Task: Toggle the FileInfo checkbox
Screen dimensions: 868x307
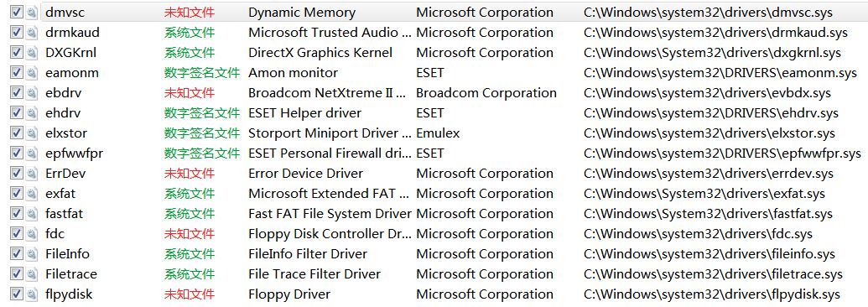Action: click(17, 254)
